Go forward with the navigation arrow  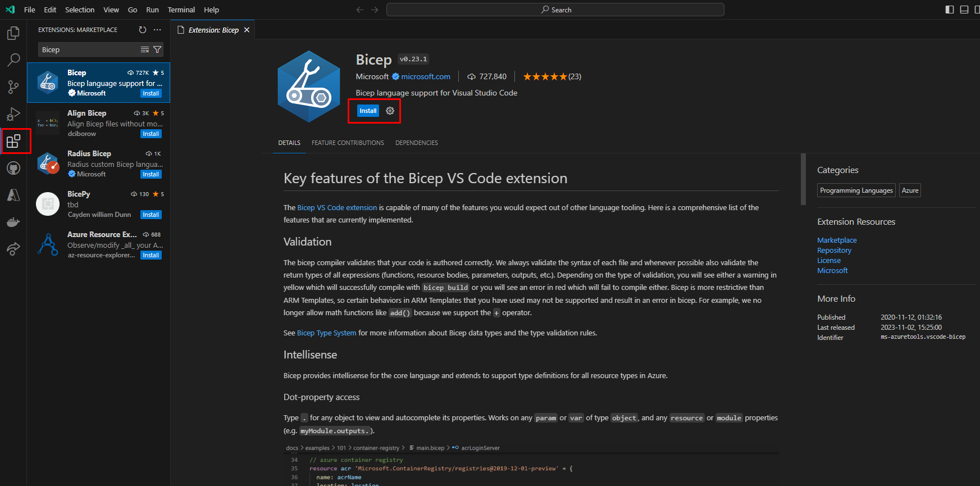pos(375,10)
